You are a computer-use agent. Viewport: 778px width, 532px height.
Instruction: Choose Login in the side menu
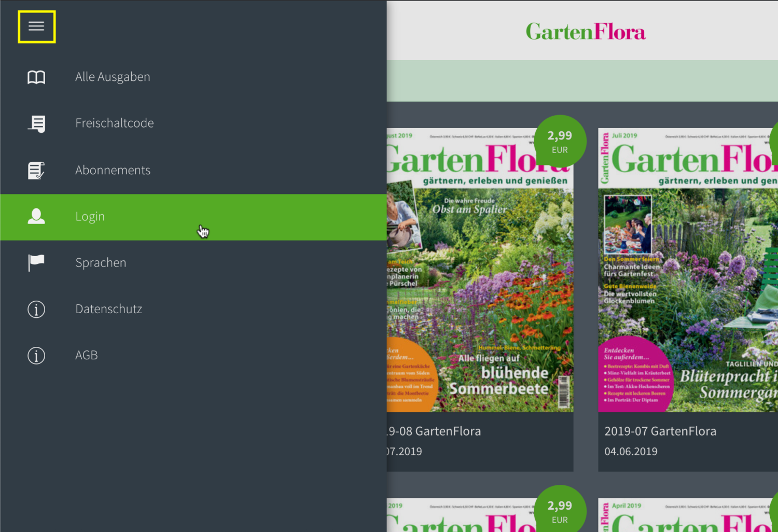[x=193, y=217]
